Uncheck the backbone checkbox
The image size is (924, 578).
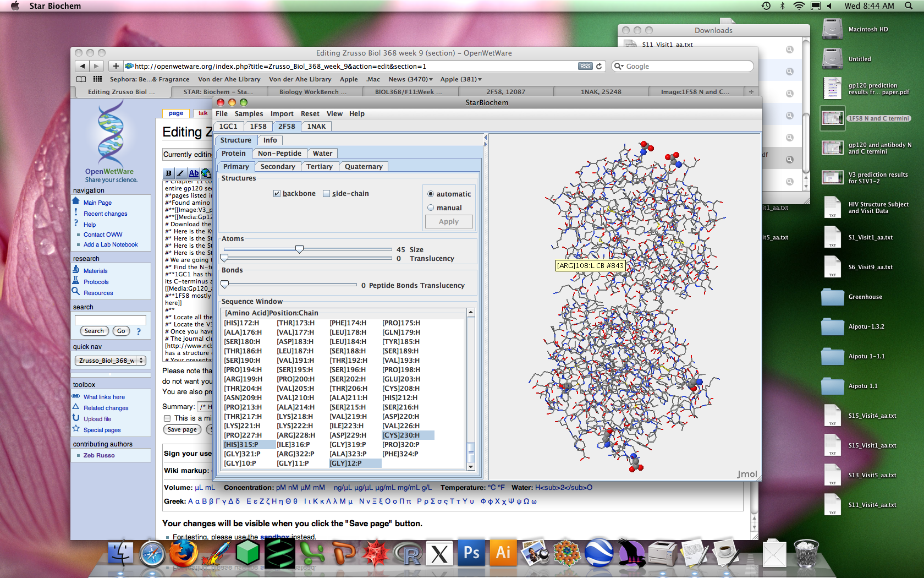[x=277, y=194]
